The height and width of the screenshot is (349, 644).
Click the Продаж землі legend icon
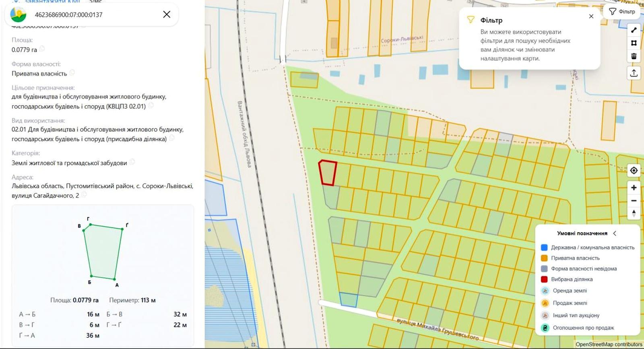tap(545, 303)
